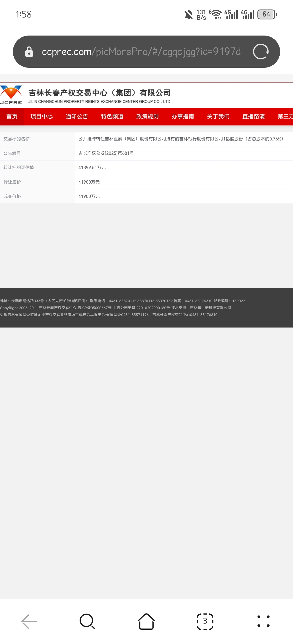Click the footer complaint hotline line
293x644 pixels.
(x=109, y=315)
